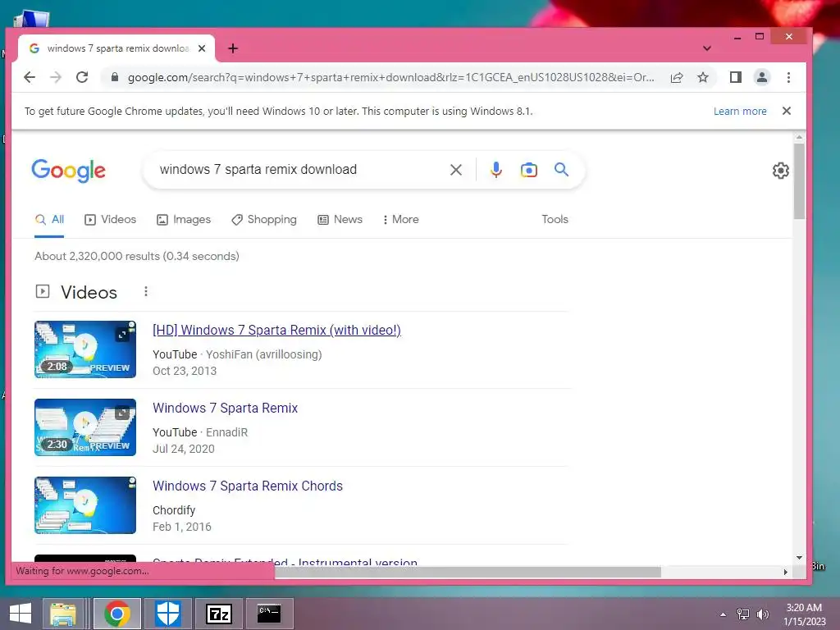The height and width of the screenshot is (630, 840).
Task: Open the taskbar clock showing 3:20 AM
Action: 804,614
